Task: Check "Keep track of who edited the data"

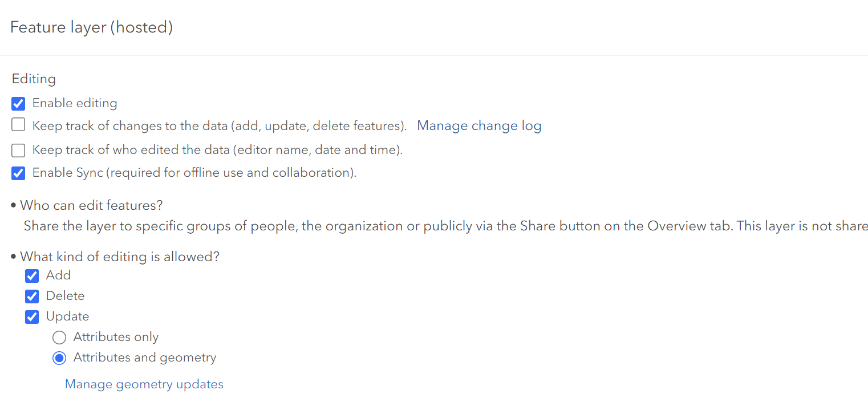Action: [x=18, y=149]
